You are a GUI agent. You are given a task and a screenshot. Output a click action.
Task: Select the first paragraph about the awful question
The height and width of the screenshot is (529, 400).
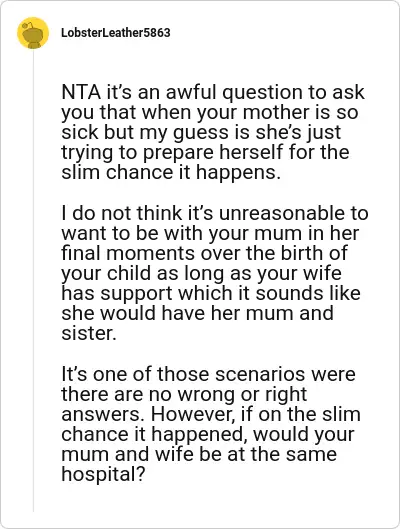pyautogui.click(x=213, y=132)
